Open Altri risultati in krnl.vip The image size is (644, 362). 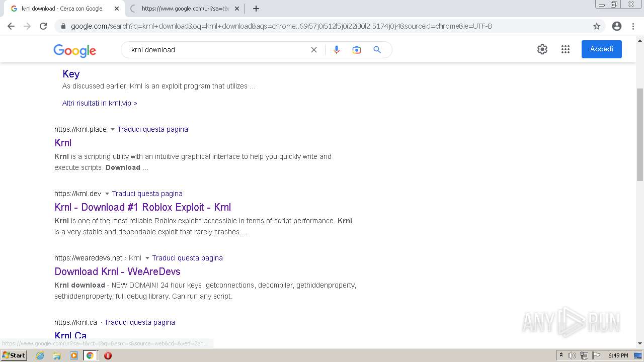click(x=100, y=103)
